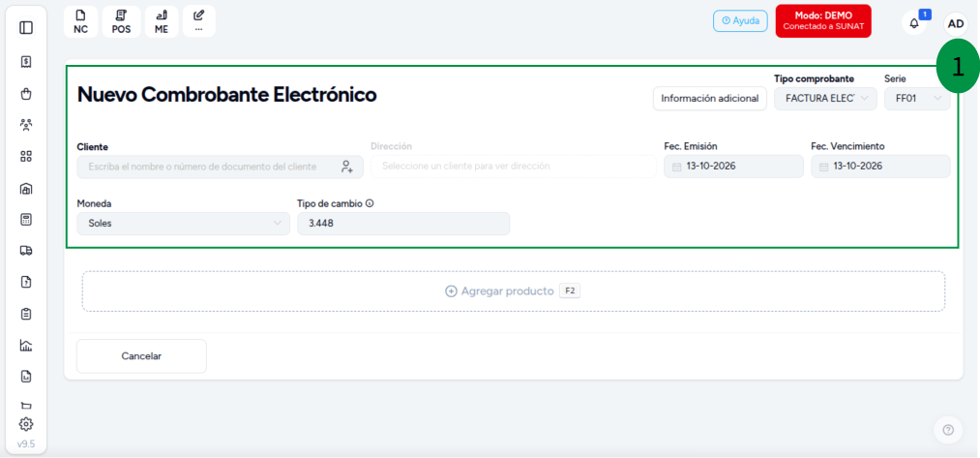Click the Tipo de cambio info icon
980x458 pixels.
(x=370, y=203)
